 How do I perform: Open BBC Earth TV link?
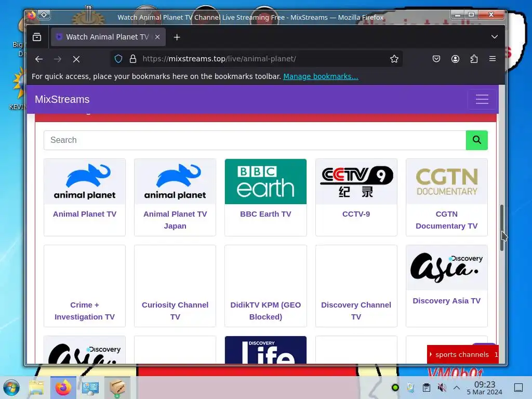(x=265, y=214)
